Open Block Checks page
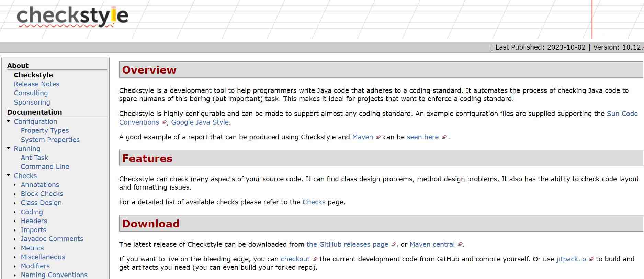The width and height of the screenshot is (644, 279). pos(42,194)
